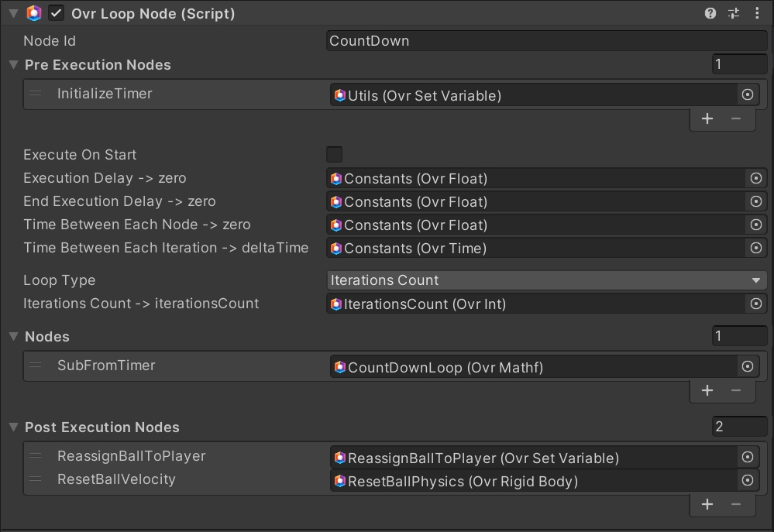Select the ReassignBallToPlayer list row handle
The width and height of the screenshot is (774, 532).
tap(36, 456)
